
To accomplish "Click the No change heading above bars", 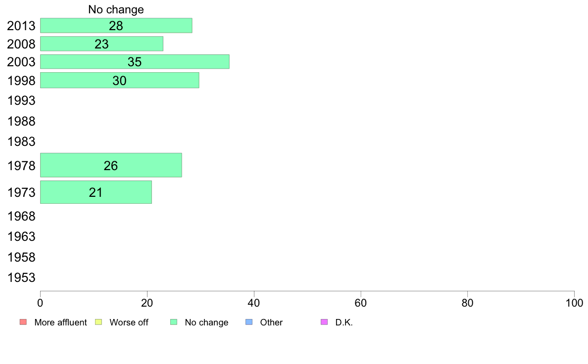I will tap(116, 9).
